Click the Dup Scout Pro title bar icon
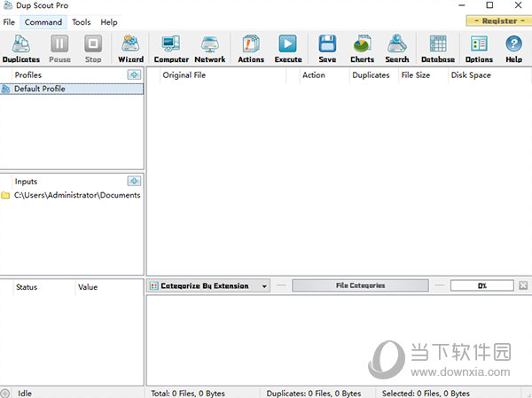The height and width of the screenshot is (398, 532). click(7, 5)
